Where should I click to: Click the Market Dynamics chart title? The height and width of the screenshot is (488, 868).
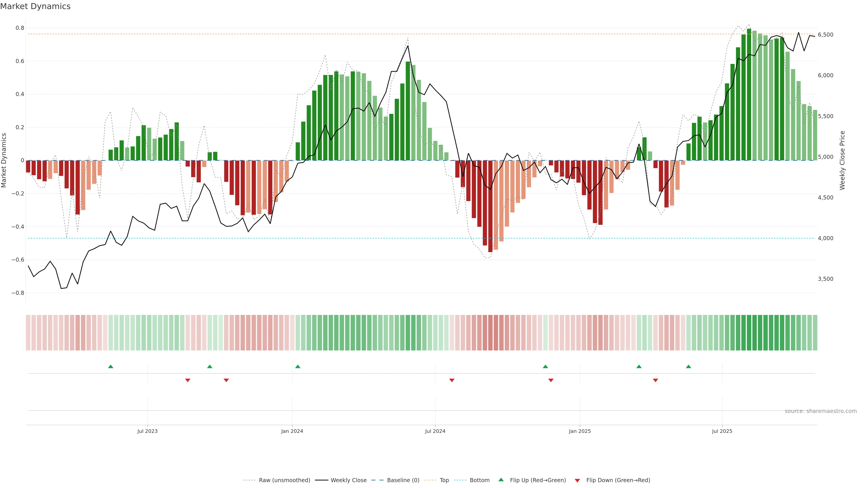click(x=35, y=6)
